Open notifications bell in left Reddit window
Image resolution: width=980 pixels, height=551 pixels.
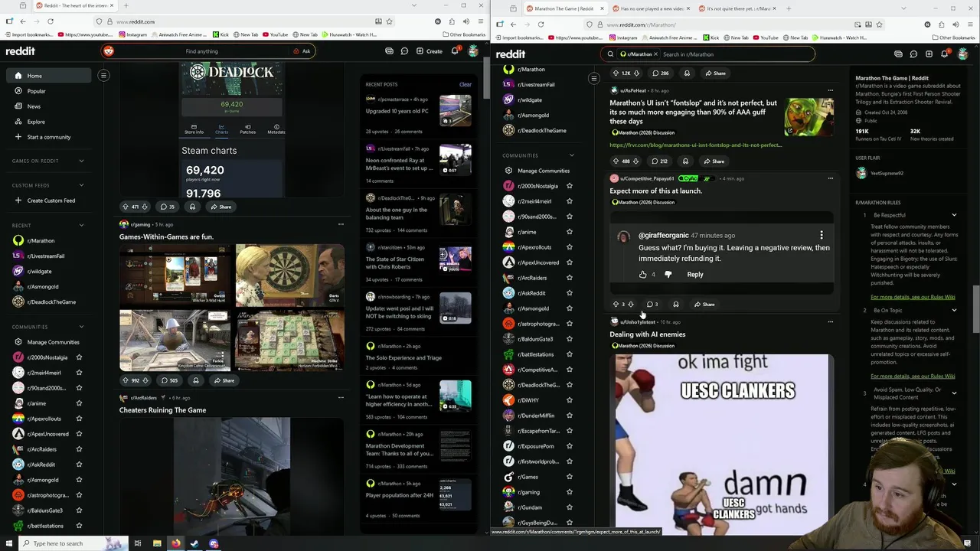click(455, 51)
